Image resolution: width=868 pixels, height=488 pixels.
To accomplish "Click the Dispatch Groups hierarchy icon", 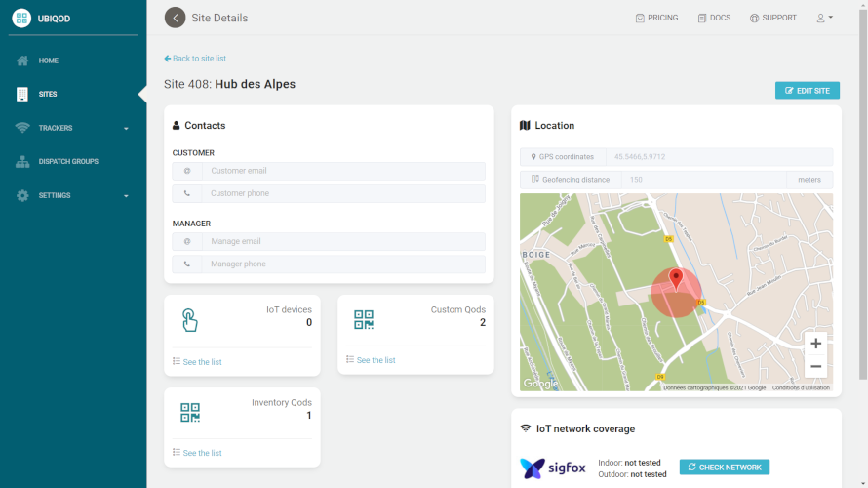I will (x=22, y=162).
